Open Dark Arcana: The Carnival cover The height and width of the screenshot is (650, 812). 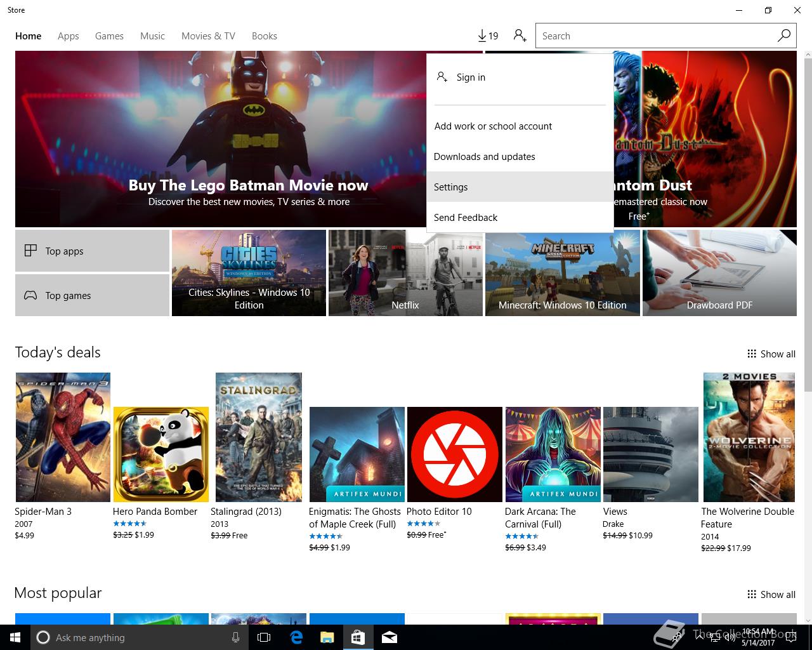click(x=553, y=454)
